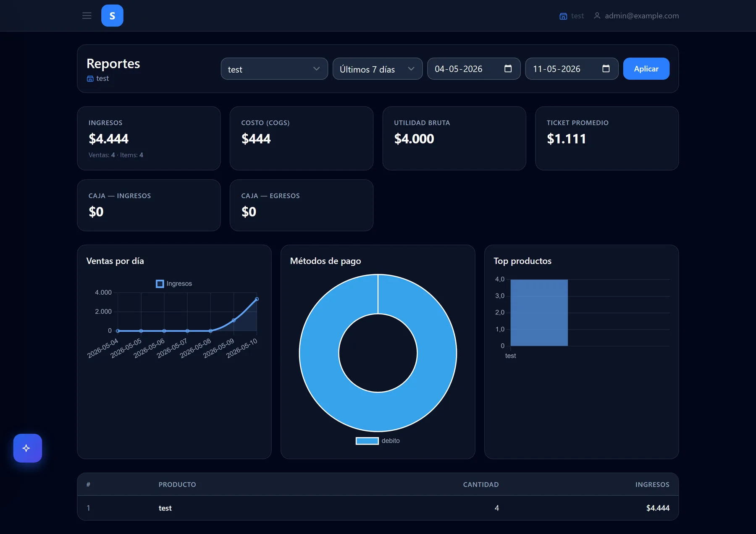Open the floating sparkle assistant button
Screen dimensions: 756x534
click(x=27, y=448)
